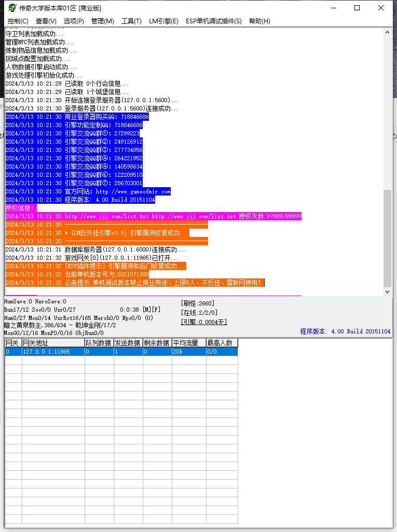Screen dimensions: 397x532
Task: Click the 剩余数据 column header
Action: tap(157, 343)
